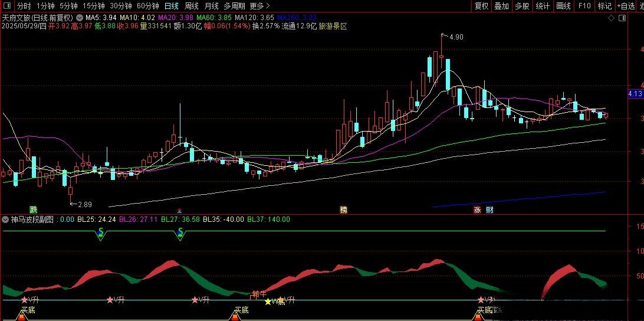The height and width of the screenshot is (321, 644).
Task: Click the blue 财 marker icon
Action: pyautogui.click(x=489, y=210)
